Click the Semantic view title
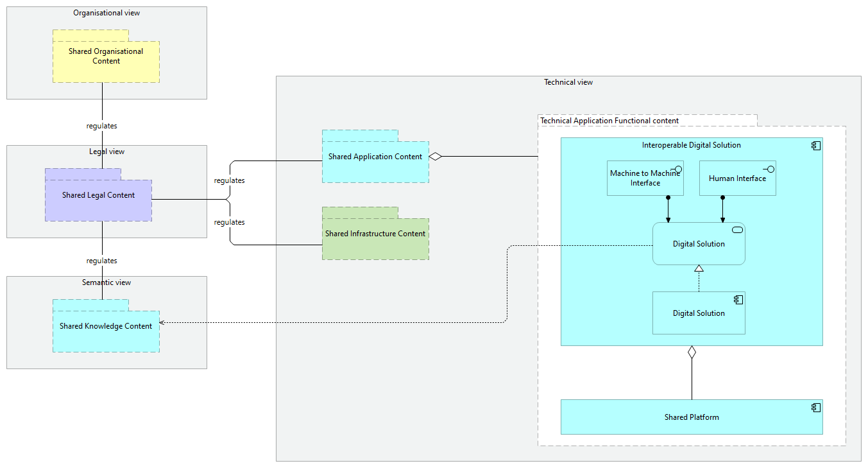 point(106,282)
